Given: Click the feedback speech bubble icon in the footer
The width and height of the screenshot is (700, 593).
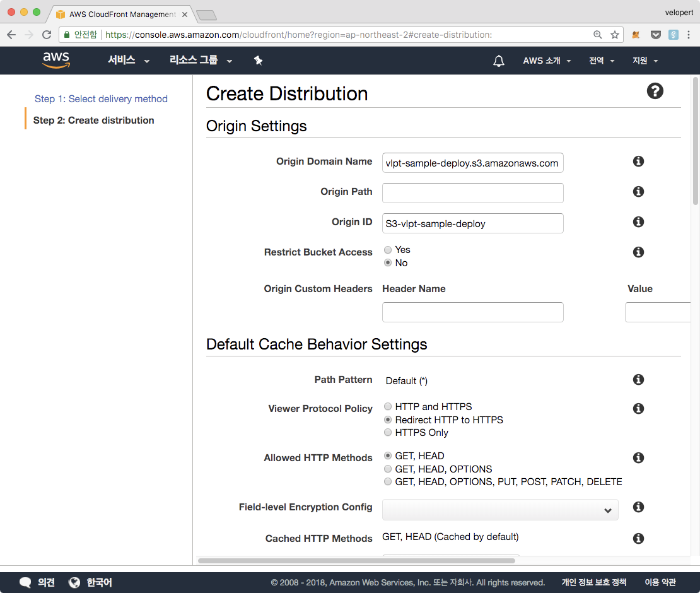Looking at the screenshot, I should pos(25,582).
